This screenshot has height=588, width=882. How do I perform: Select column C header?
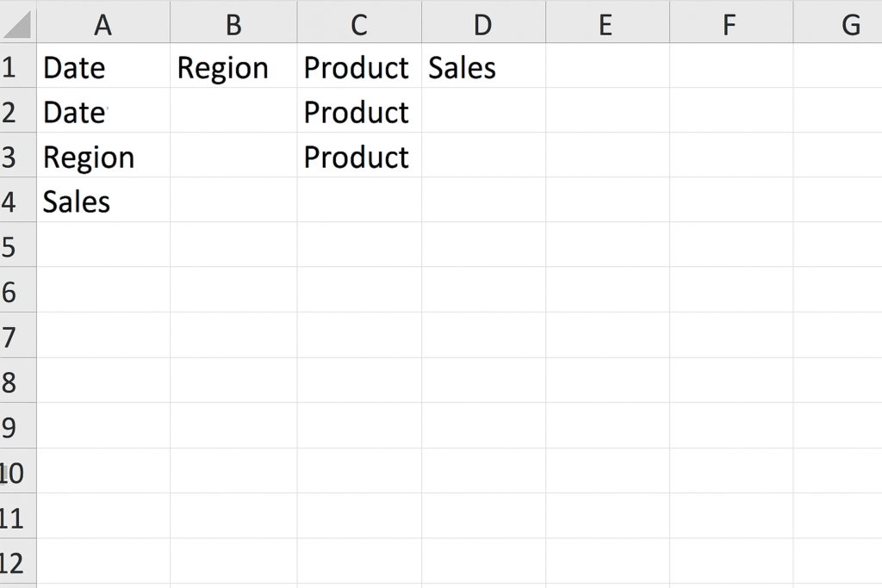click(359, 23)
